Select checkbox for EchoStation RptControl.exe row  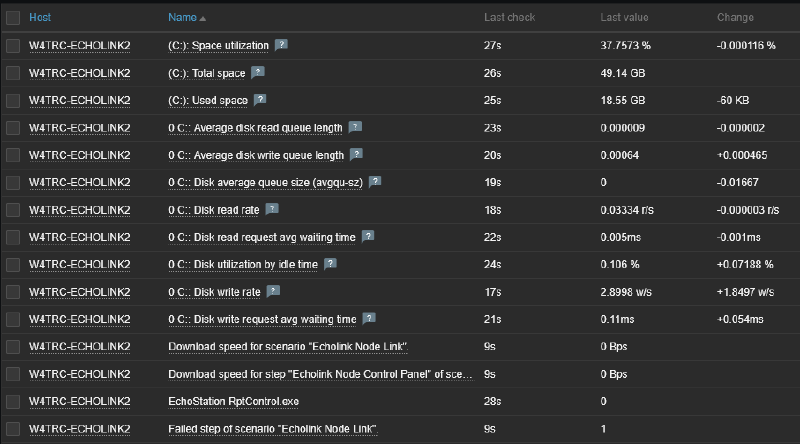(x=13, y=402)
